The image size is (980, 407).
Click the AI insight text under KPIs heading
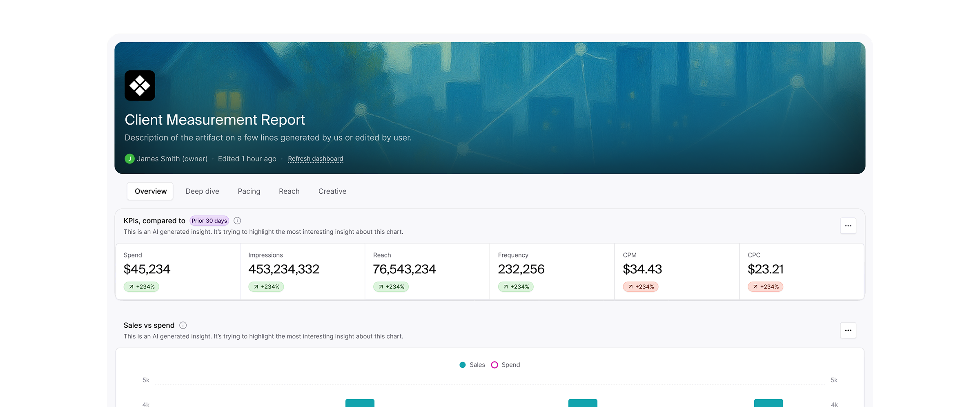[263, 232]
